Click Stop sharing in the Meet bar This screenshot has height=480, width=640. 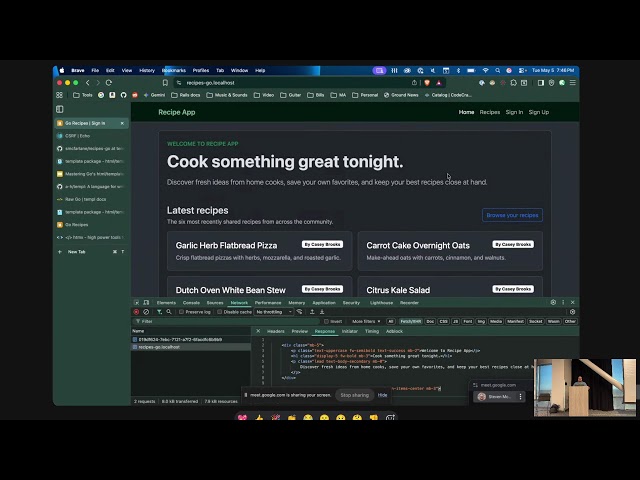click(x=354, y=395)
